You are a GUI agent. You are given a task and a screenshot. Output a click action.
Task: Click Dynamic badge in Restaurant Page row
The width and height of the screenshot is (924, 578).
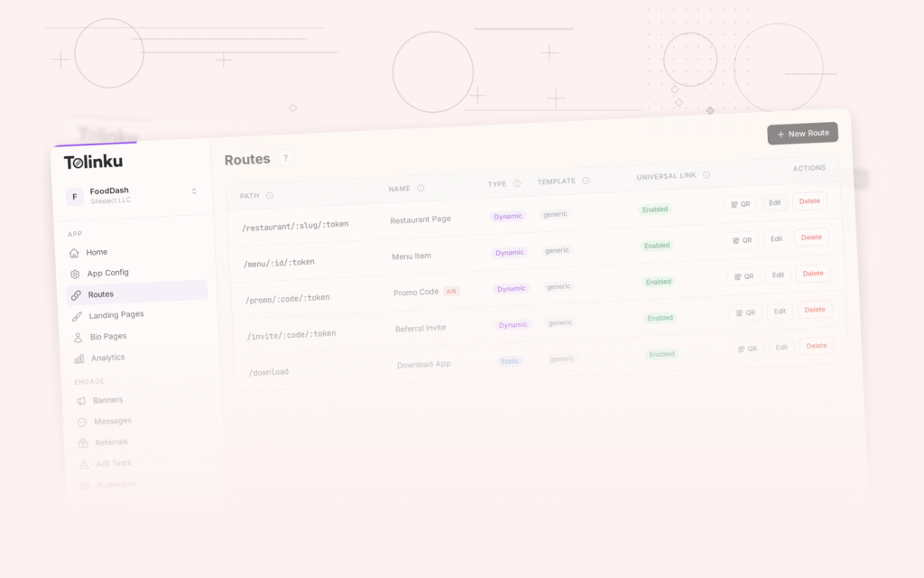pos(508,217)
